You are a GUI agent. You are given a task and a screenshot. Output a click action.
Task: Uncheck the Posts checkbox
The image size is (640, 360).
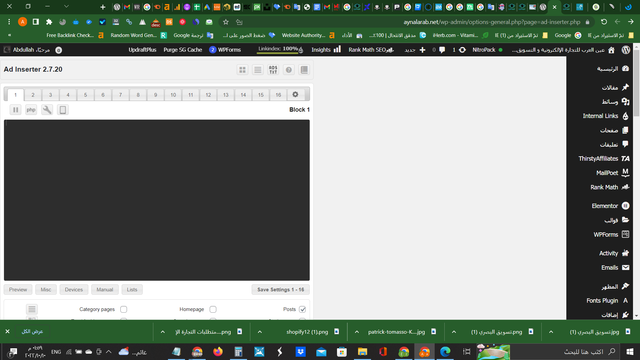[x=302, y=309]
